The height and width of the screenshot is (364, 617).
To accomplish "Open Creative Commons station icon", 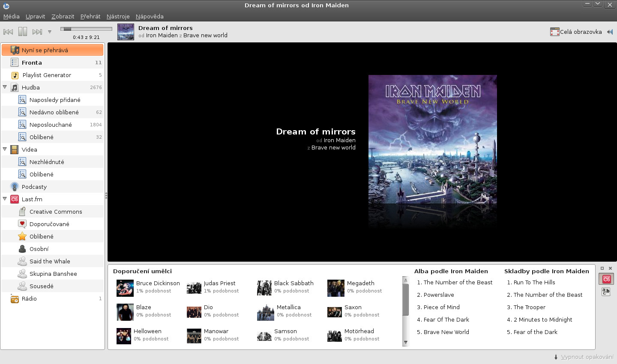I will (22, 212).
